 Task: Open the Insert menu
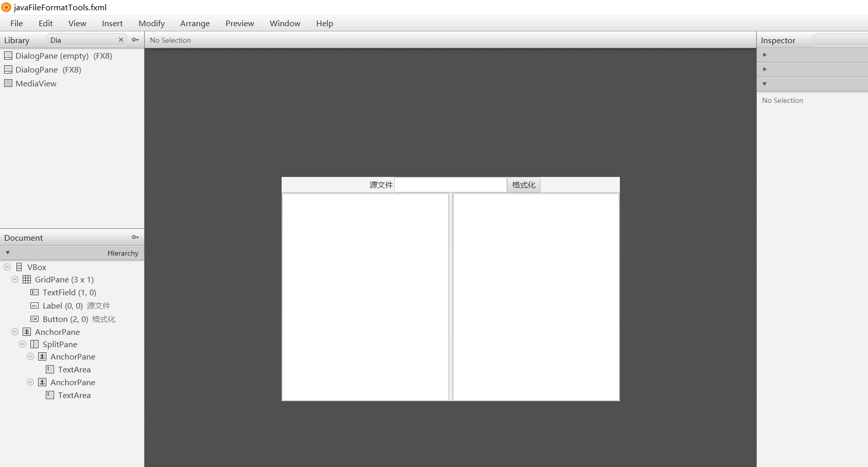pyautogui.click(x=112, y=23)
